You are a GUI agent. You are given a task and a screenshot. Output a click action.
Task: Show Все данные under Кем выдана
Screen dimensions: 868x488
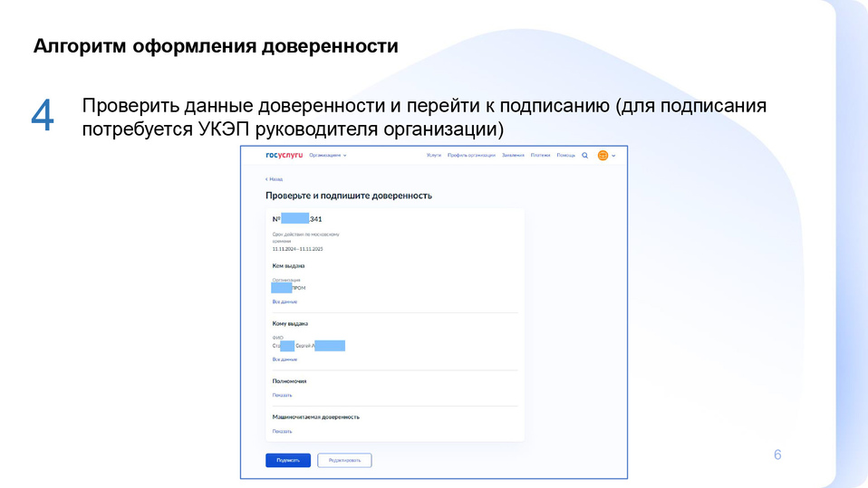285,301
